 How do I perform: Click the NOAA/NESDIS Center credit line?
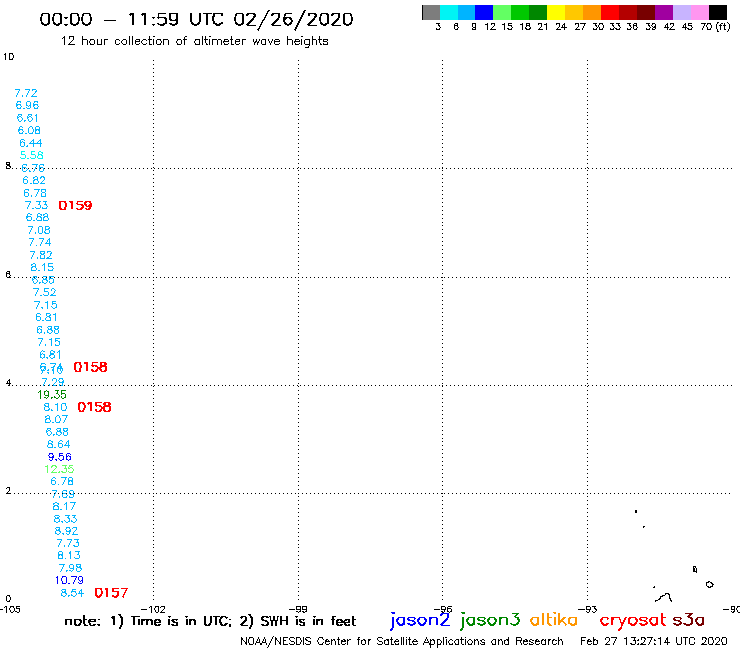pyautogui.click(x=402, y=642)
